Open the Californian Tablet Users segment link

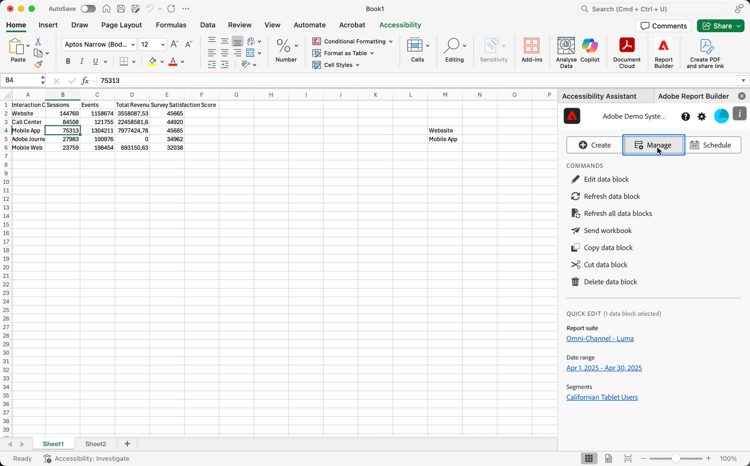602,397
